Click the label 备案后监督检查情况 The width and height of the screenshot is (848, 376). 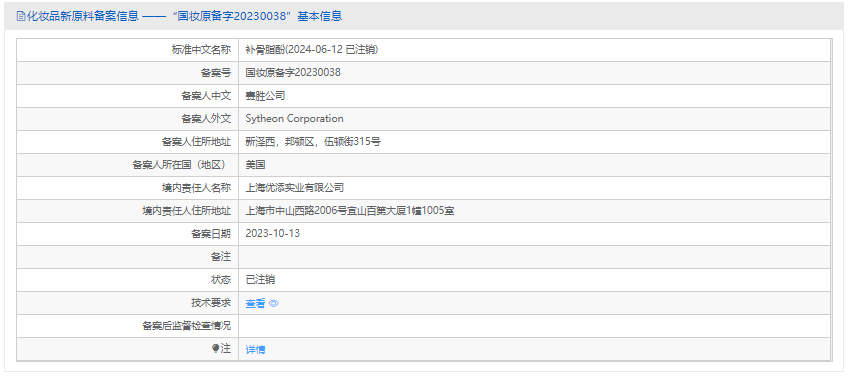pyautogui.click(x=186, y=325)
